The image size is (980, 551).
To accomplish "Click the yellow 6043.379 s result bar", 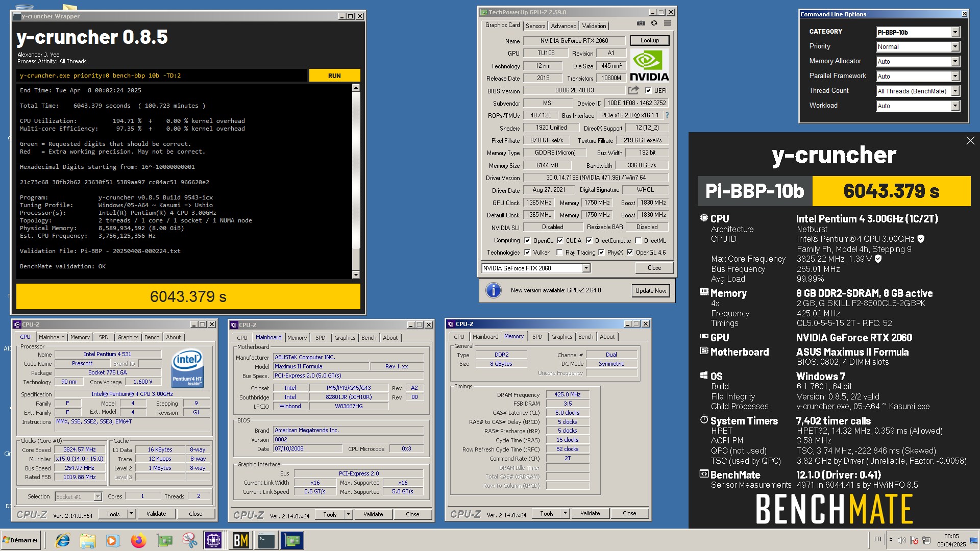I will click(188, 296).
